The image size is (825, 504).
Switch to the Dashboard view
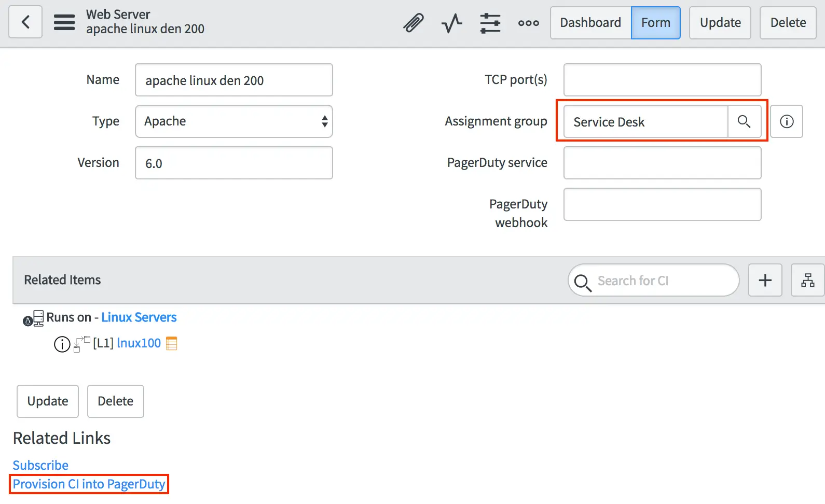(x=590, y=23)
